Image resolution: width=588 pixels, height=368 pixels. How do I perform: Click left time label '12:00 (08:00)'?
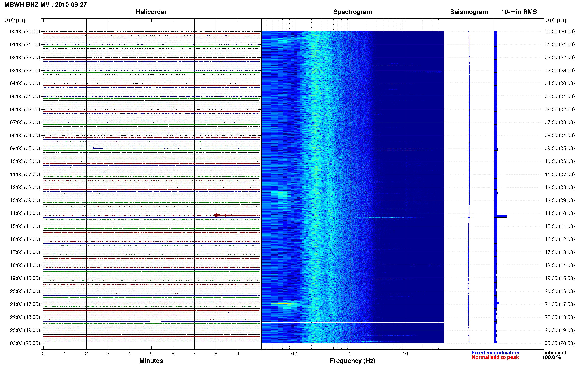(x=25, y=187)
